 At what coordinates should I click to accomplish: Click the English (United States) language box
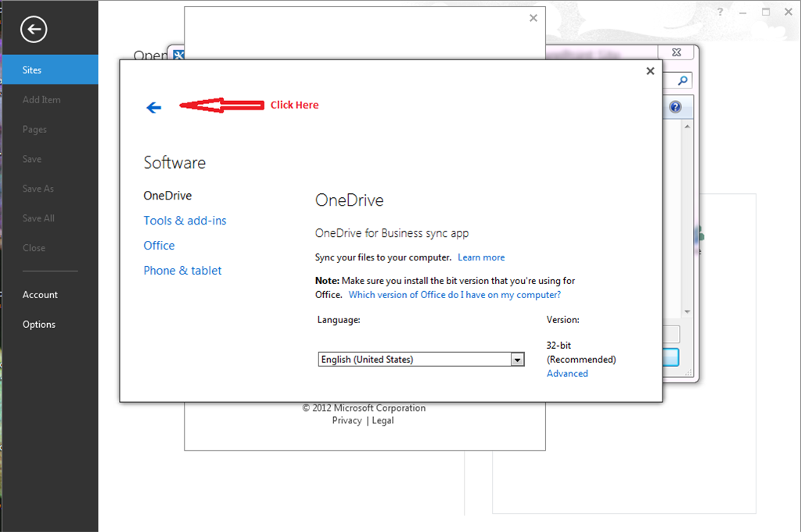[x=421, y=359]
